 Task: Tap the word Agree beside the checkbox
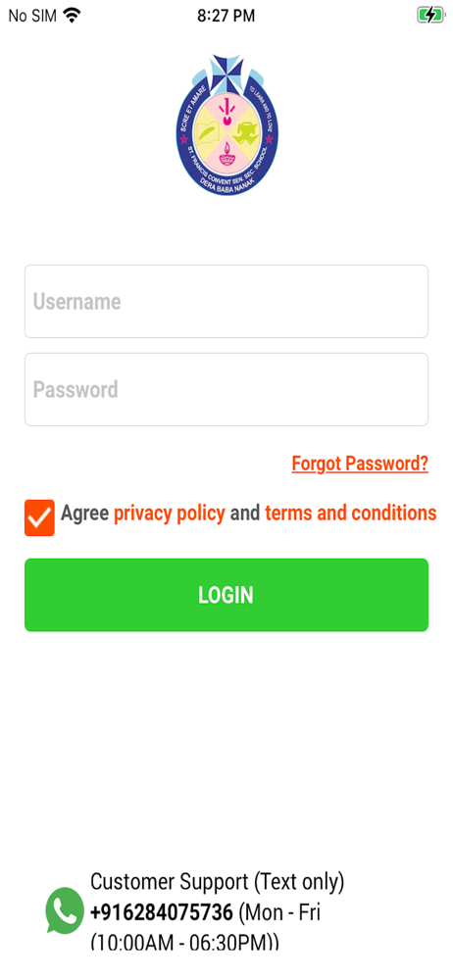point(84,514)
